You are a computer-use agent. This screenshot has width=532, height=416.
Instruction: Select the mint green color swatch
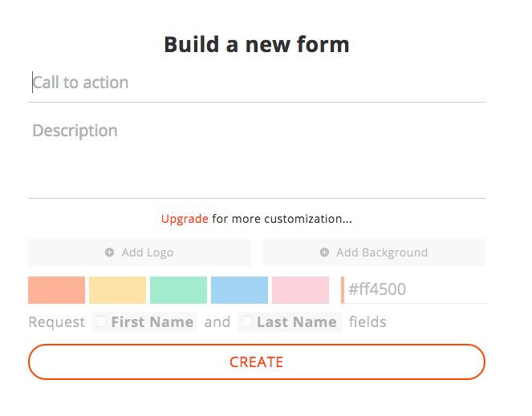[x=178, y=290]
